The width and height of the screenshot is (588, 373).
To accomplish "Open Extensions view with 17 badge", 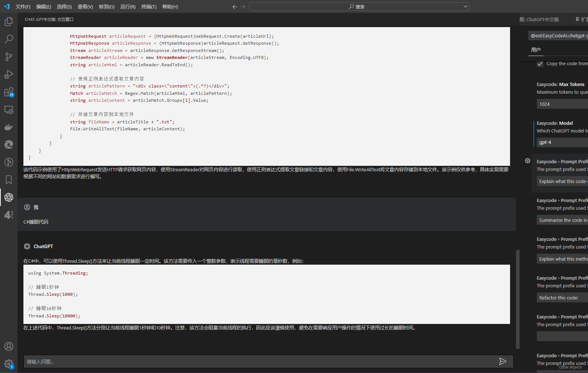I will point(9,92).
